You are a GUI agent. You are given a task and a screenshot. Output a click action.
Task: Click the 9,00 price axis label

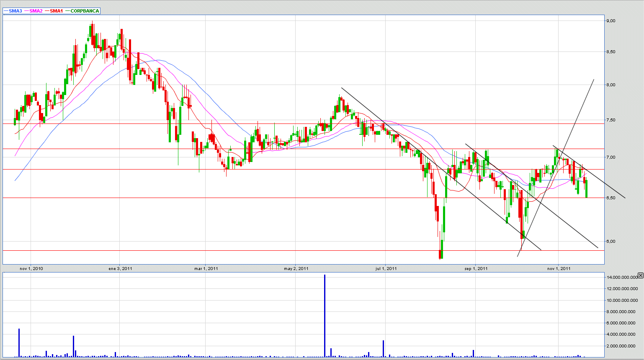tap(611, 21)
